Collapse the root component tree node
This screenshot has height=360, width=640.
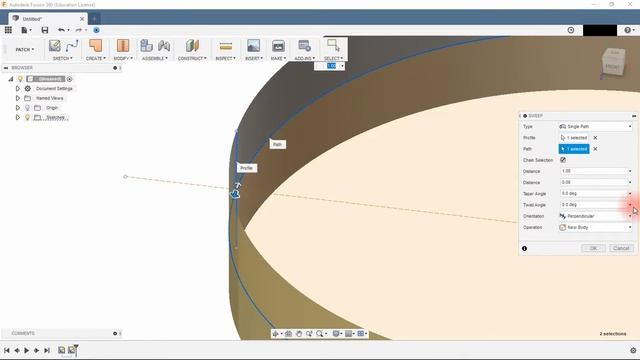[11, 79]
